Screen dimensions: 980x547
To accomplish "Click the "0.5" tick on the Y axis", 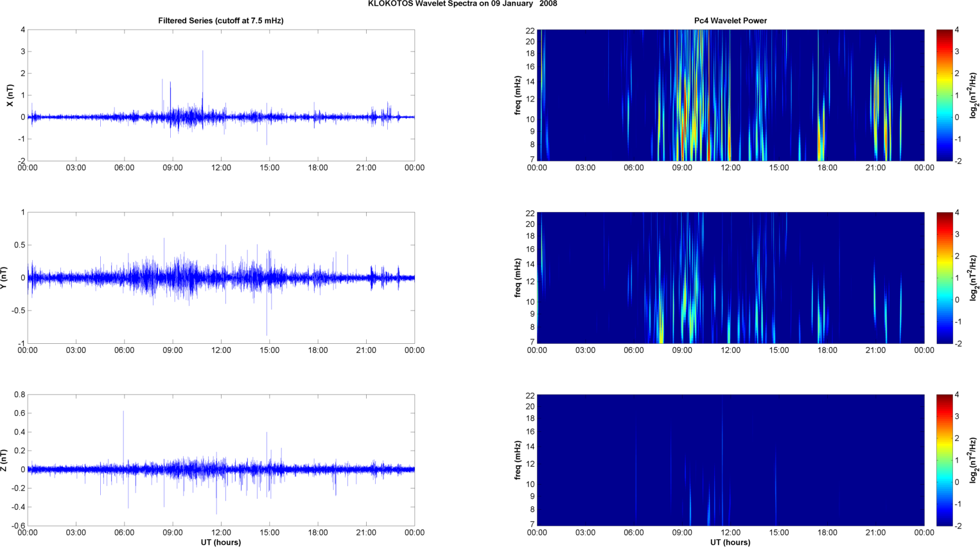I will pos(19,245).
